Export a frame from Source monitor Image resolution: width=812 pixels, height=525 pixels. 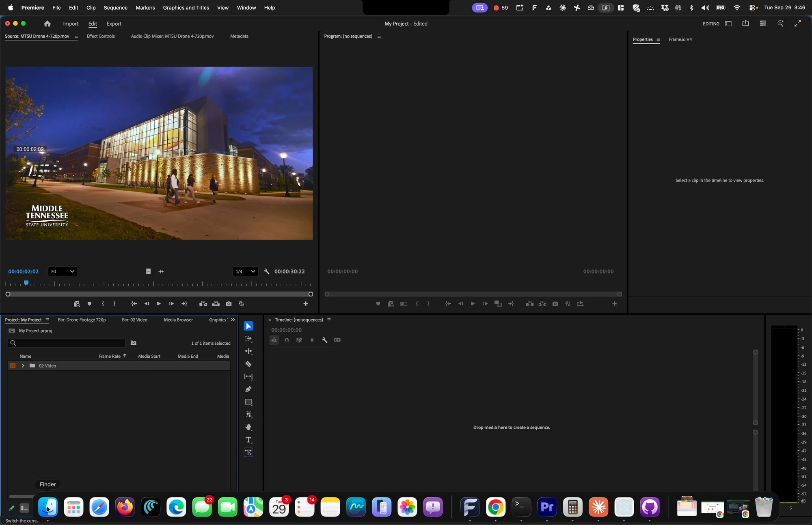[x=229, y=304]
